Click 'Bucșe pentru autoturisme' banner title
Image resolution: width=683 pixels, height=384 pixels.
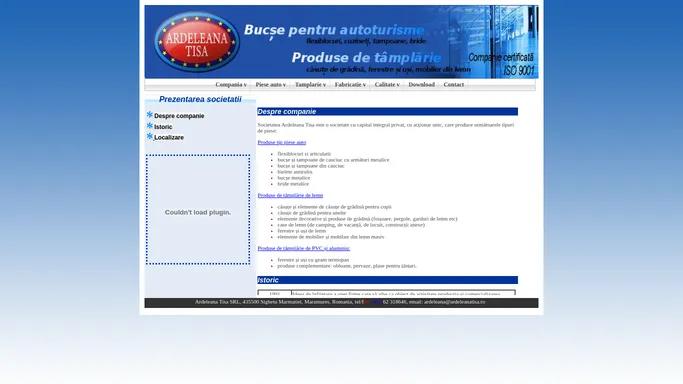[x=334, y=30]
